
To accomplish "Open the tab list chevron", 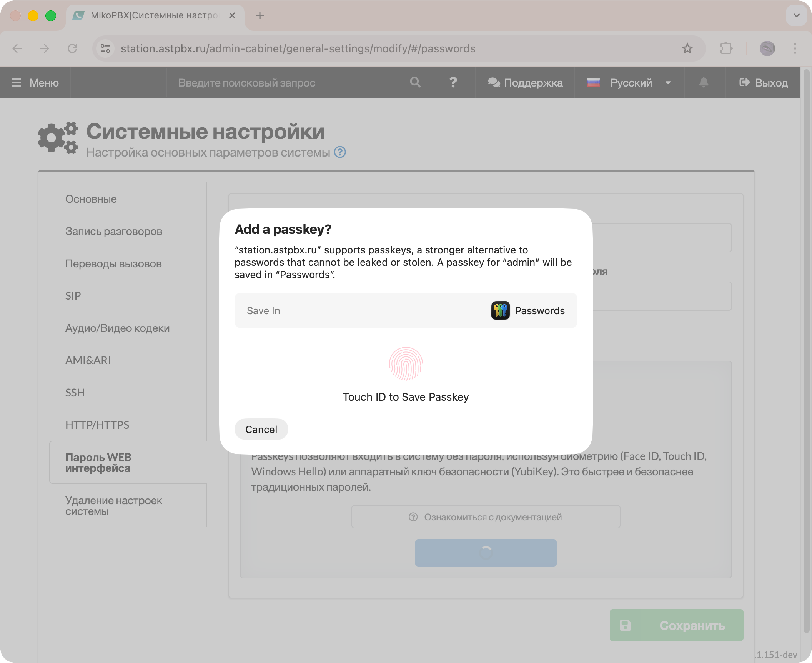I will [796, 15].
